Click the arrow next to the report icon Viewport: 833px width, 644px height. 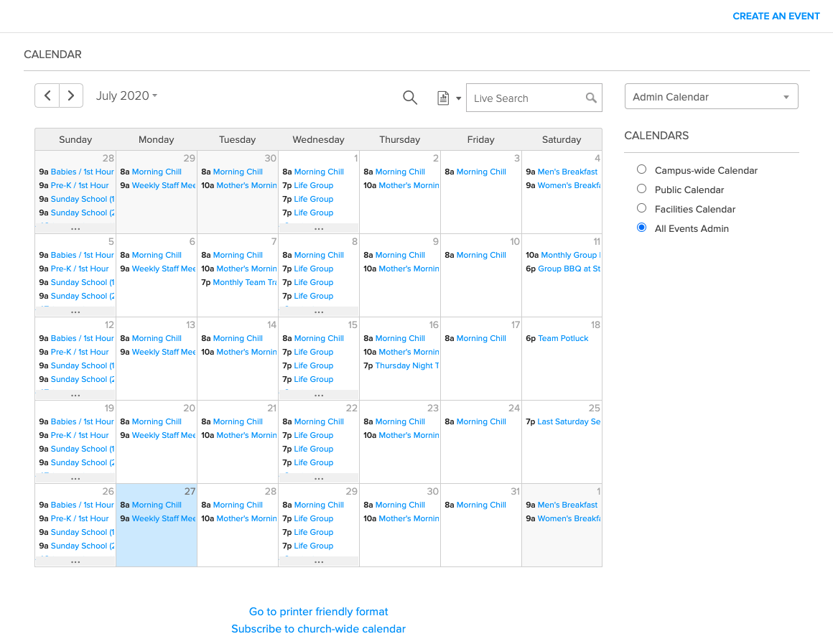coord(460,98)
